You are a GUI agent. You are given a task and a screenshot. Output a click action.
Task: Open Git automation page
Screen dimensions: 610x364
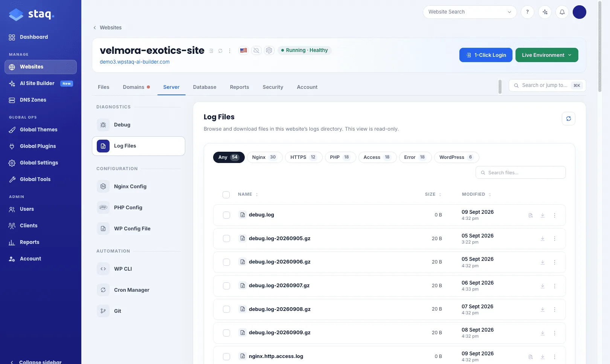(139, 311)
